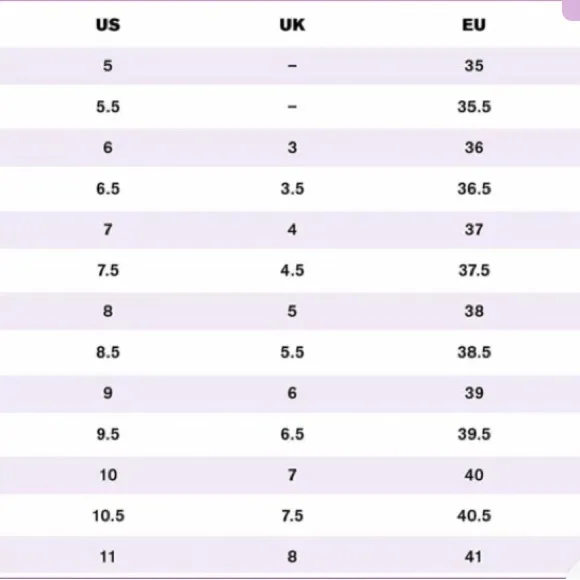Select UK size 6 cell

click(292, 393)
